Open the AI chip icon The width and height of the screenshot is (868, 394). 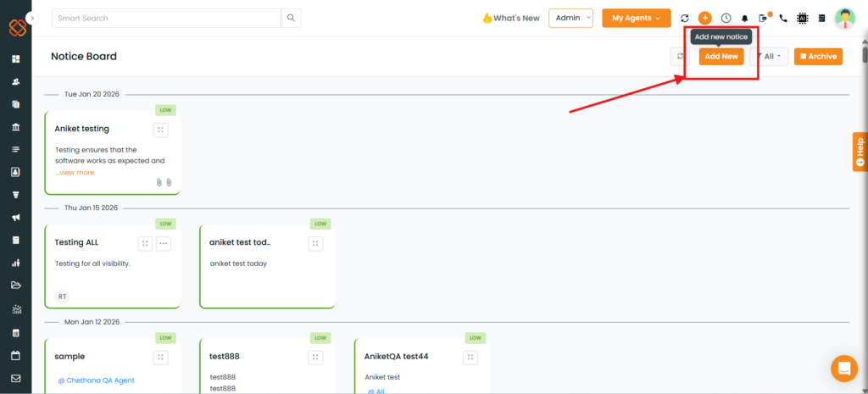[x=802, y=18]
